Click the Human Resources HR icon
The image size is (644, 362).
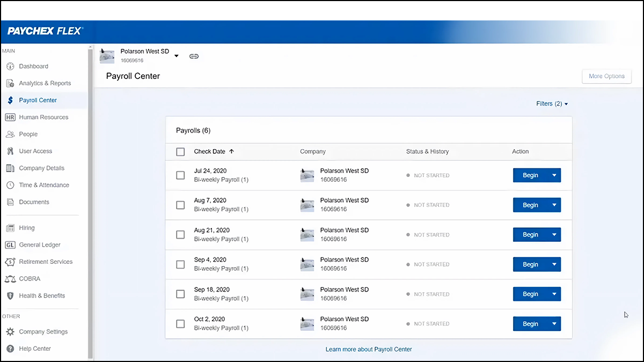coord(10,117)
